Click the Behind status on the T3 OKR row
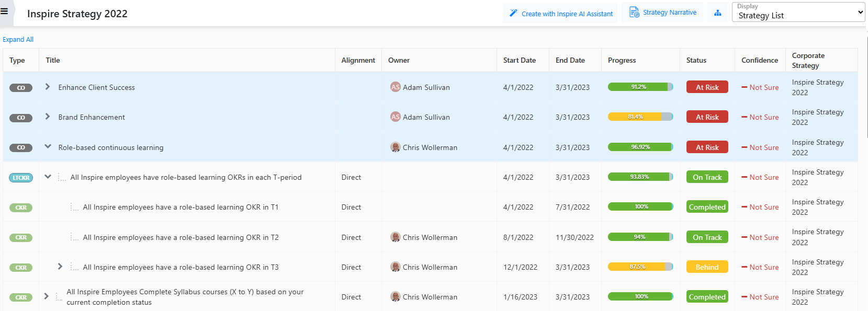Screen dimensions: 868x311 [x=707, y=267]
